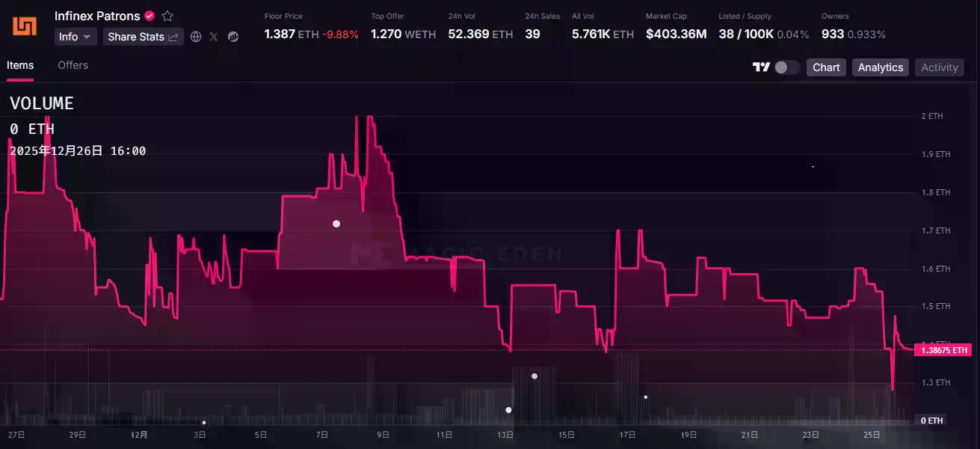Click the Floor Price 1.387 ETH stat
The width and height of the screenshot is (980, 449).
[311, 34]
